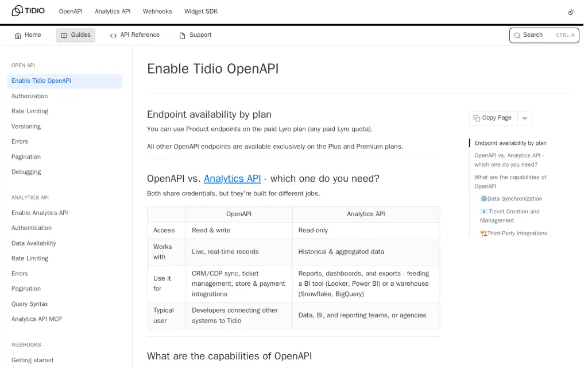Click the Home house icon
This screenshot has width=588, height=368.
(18, 36)
